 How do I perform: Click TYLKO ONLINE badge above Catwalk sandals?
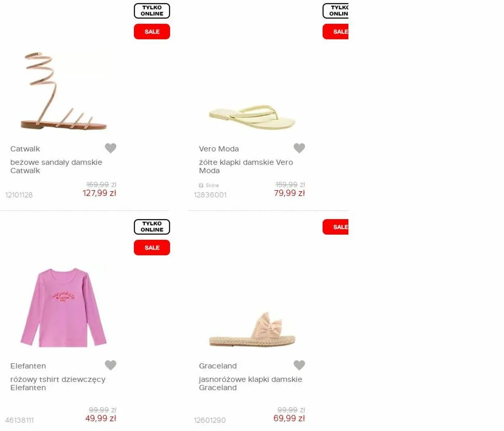pyautogui.click(x=152, y=11)
